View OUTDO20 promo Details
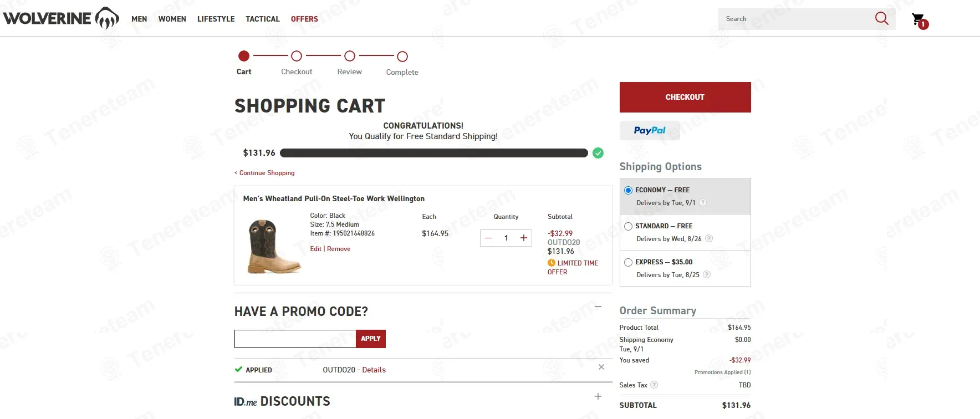 pyautogui.click(x=374, y=370)
